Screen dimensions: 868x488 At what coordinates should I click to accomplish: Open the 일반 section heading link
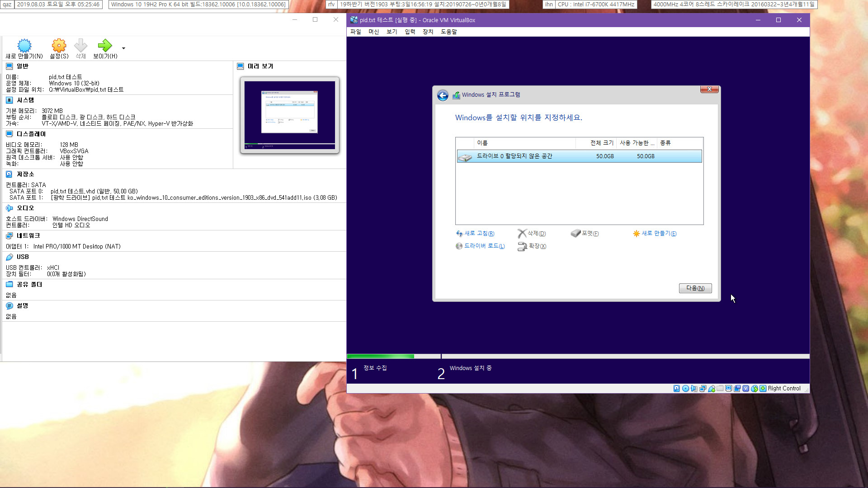click(x=23, y=66)
